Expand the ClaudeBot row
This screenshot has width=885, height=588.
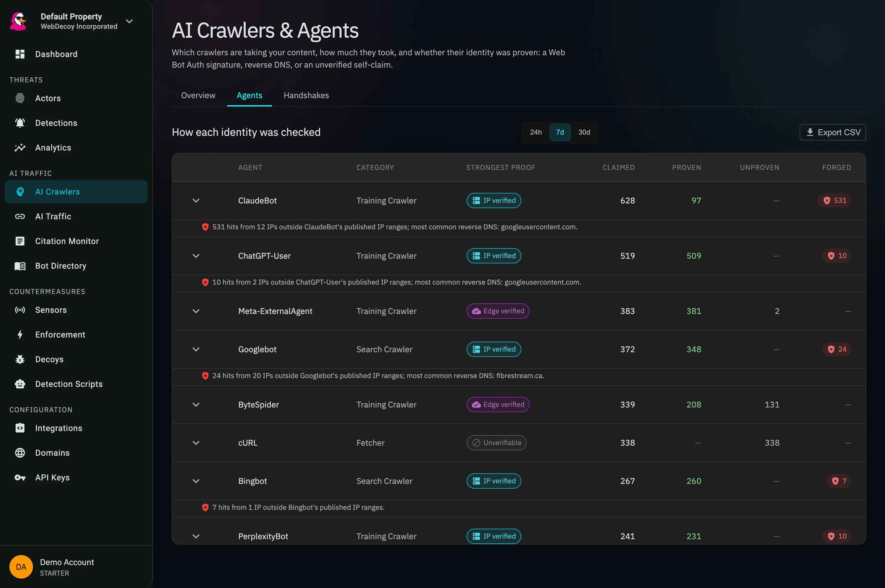tap(196, 201)
